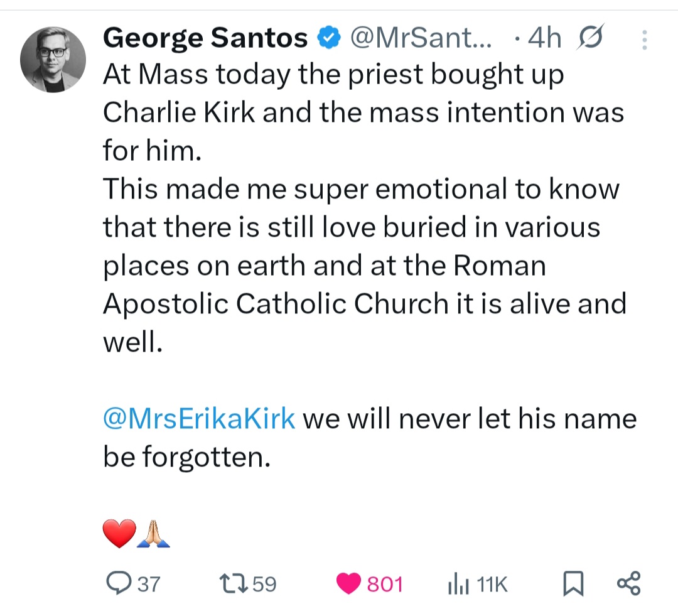Click the praying hands emoji in tweet

point(154,534)
